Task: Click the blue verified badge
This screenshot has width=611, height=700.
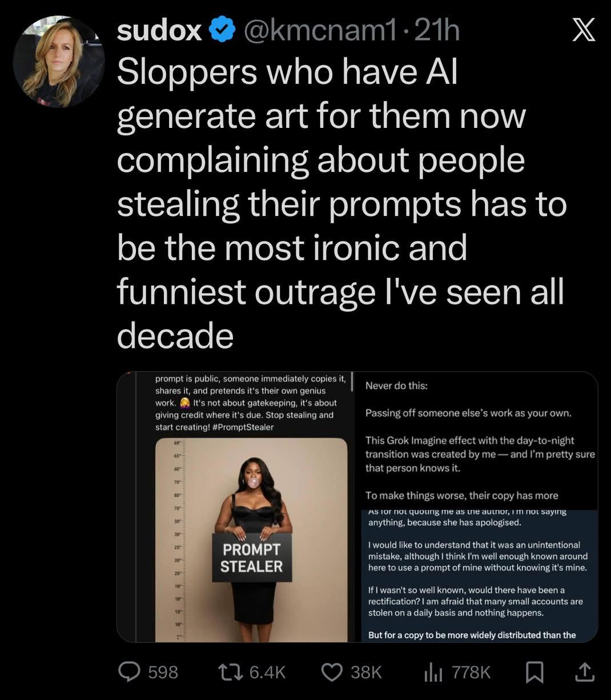Action: (223, 30)
